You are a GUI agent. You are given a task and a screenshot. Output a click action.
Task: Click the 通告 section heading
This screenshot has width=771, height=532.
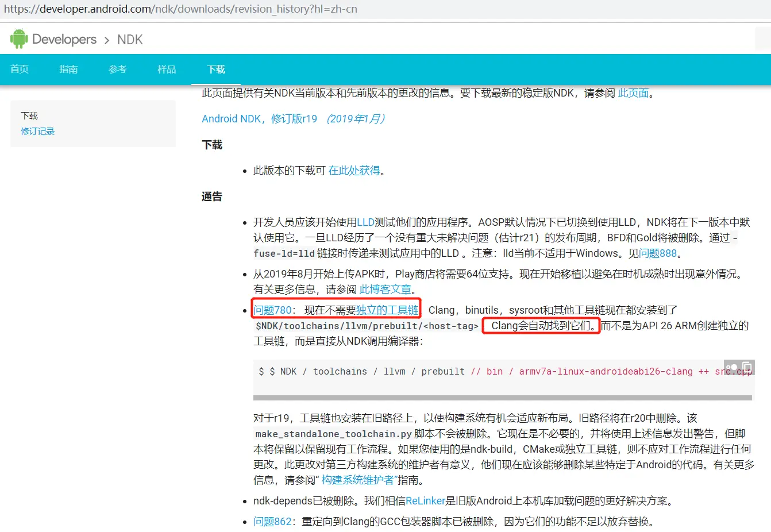point(212,196)
